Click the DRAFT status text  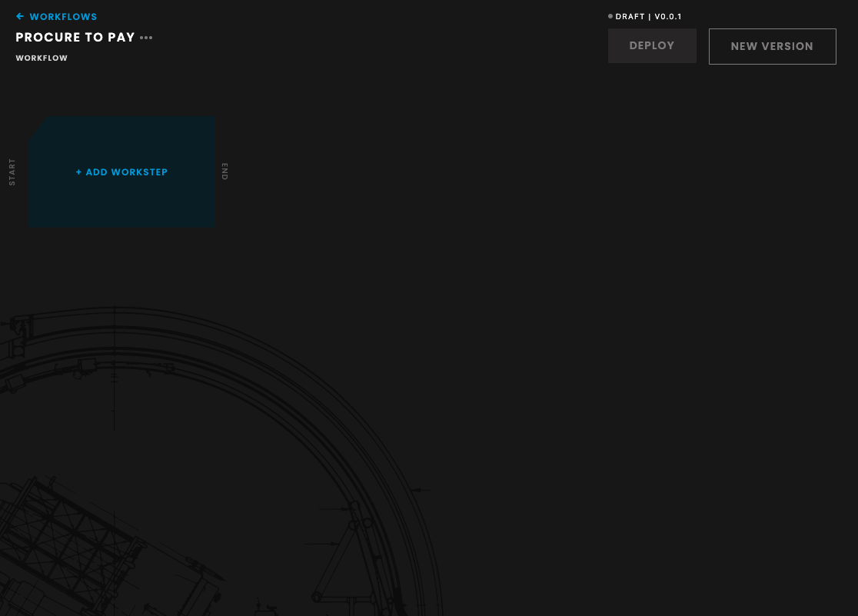coord(630,16)
